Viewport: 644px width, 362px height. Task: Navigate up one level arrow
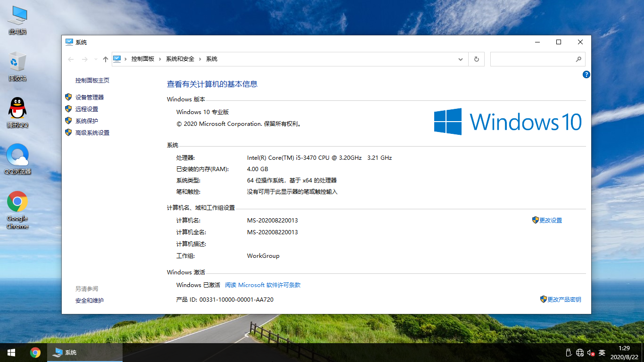coord(105,59)
